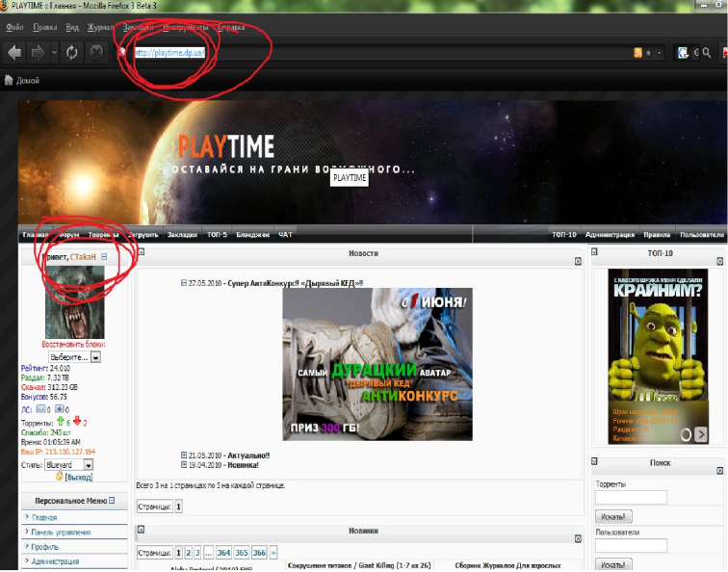Open the Вид menu
Image resolution: width=728 pixels, height=572 pixels.
coord(72,27)
